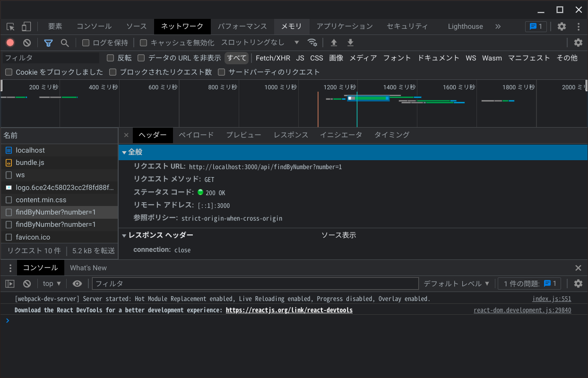The width and height of the screenshot is (588, 378).
Task: Clear the network log
Action: pos(27,43)
